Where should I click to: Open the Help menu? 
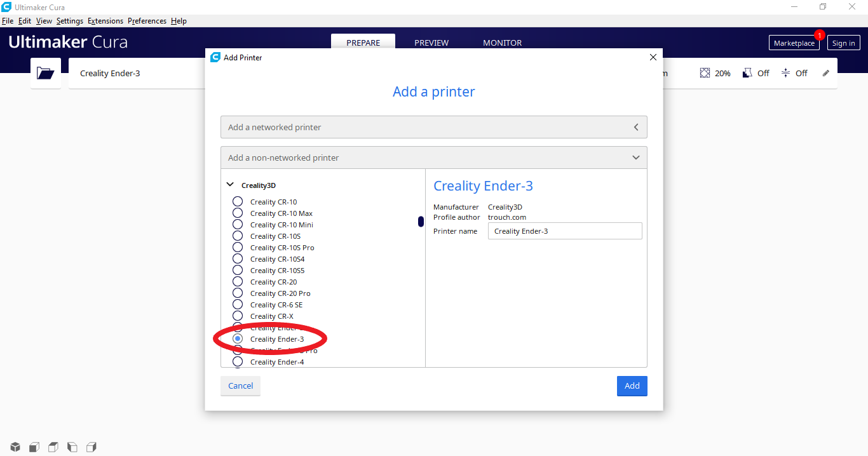point(179,21)
